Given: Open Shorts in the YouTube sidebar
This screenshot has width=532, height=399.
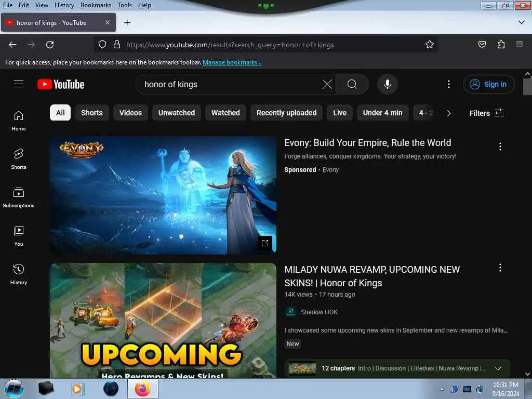Looking at the screenshot, I should point(19,159).
